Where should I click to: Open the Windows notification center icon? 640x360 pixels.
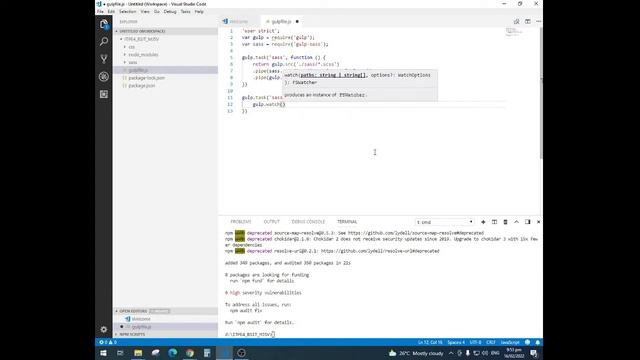(x=533, y=353)
